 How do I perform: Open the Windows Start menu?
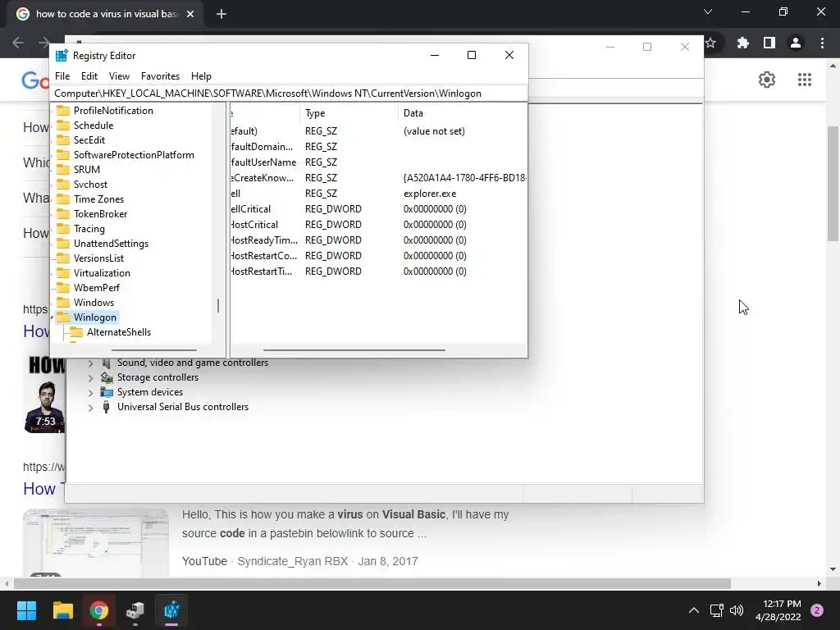[26, 610]
